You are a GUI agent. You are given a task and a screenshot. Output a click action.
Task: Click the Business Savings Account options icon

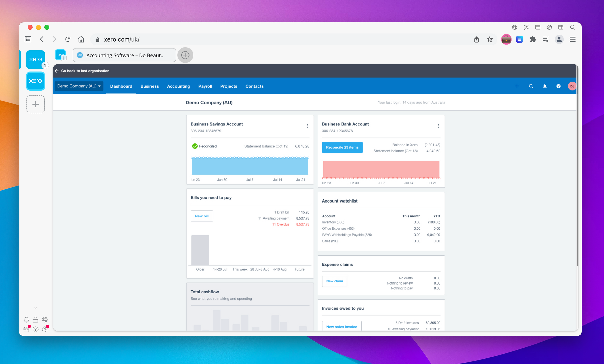click(x=307, y=126)
